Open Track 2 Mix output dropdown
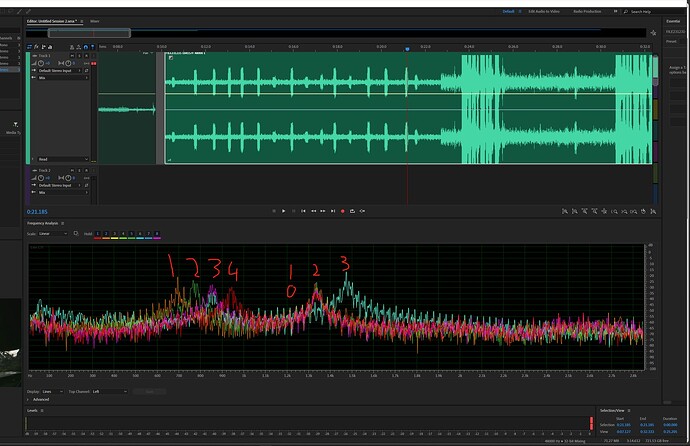 tap(63, 193)
